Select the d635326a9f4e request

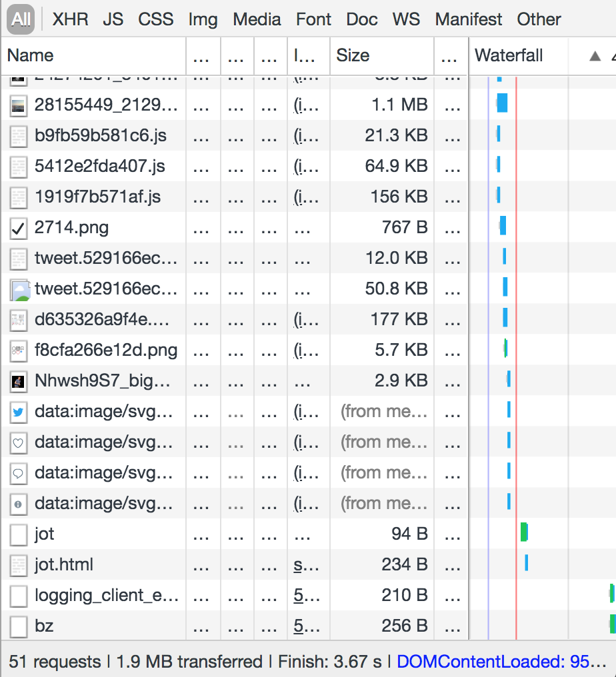101,319
